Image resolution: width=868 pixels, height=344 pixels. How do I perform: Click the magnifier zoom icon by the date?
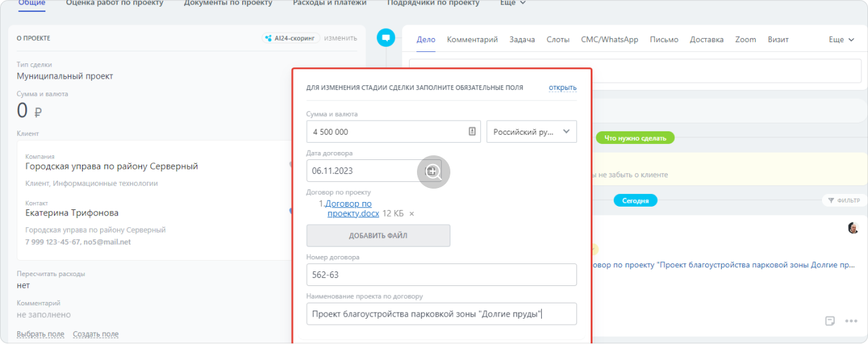point(434,172)
